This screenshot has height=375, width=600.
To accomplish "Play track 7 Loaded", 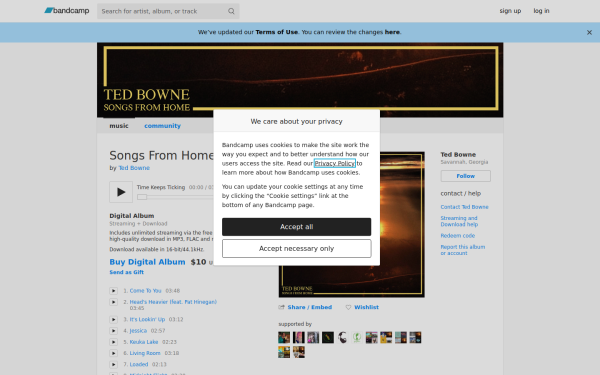I will [114, 365].
